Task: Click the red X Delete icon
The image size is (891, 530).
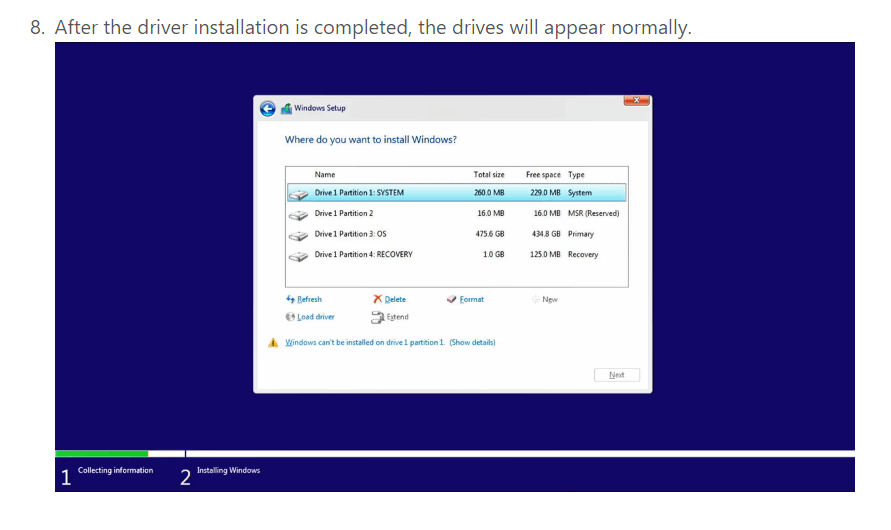Action: (377, 299)
